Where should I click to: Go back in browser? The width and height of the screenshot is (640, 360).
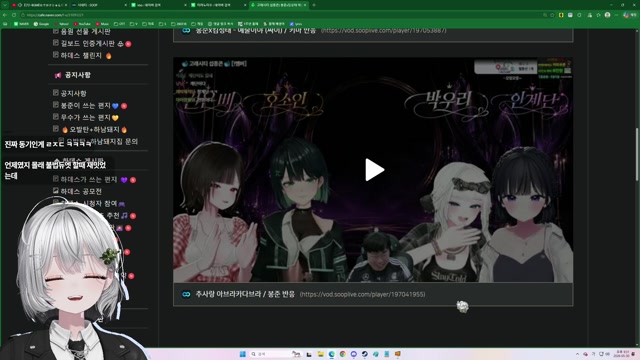[x=5, y=15]
